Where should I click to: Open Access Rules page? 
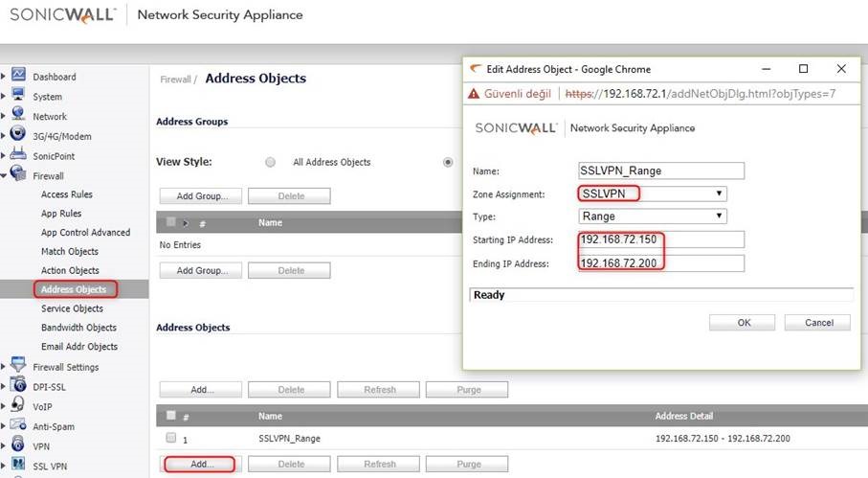tap(67, 194)
